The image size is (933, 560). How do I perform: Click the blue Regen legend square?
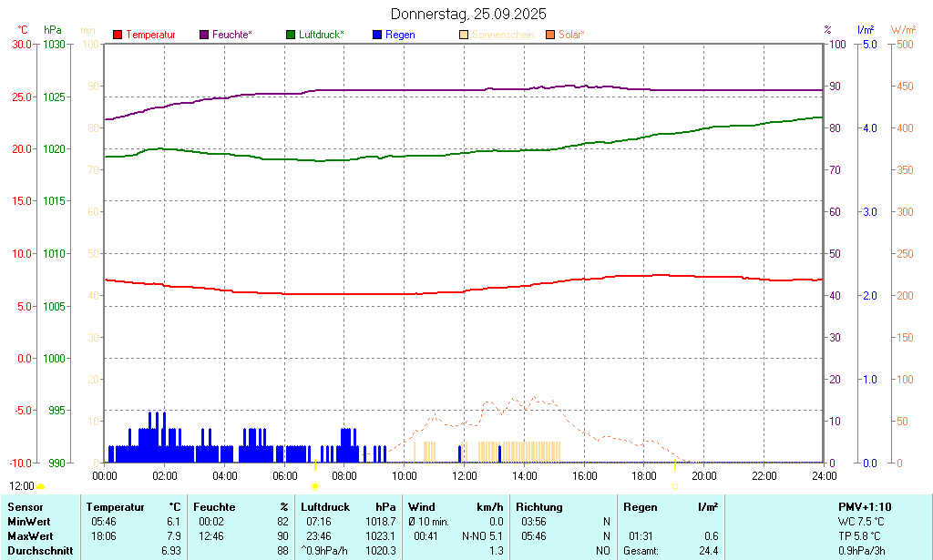378,35
